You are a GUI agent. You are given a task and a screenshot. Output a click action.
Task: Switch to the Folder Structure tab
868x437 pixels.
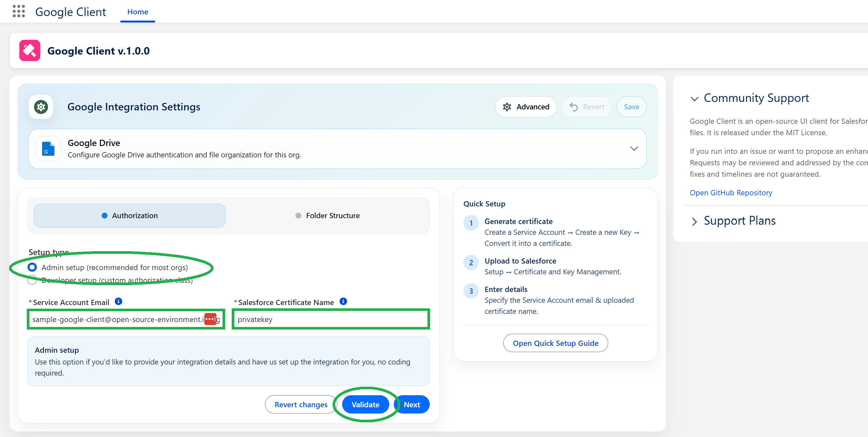tap(327, 216)
